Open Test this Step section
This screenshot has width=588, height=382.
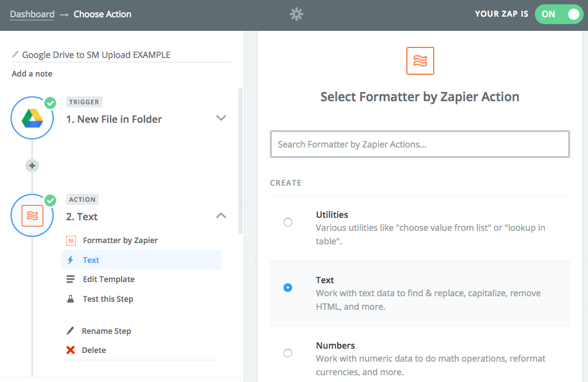[x=108, y=299]
